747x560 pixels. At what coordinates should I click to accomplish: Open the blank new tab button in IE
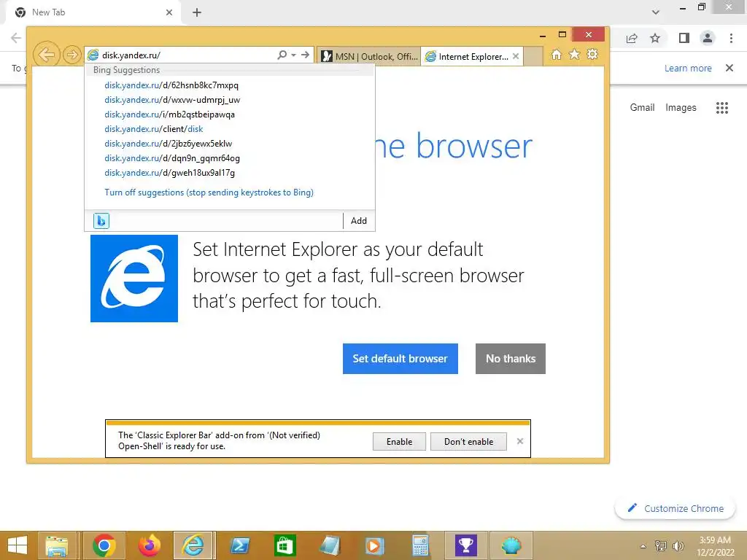(x=533, y=56)
